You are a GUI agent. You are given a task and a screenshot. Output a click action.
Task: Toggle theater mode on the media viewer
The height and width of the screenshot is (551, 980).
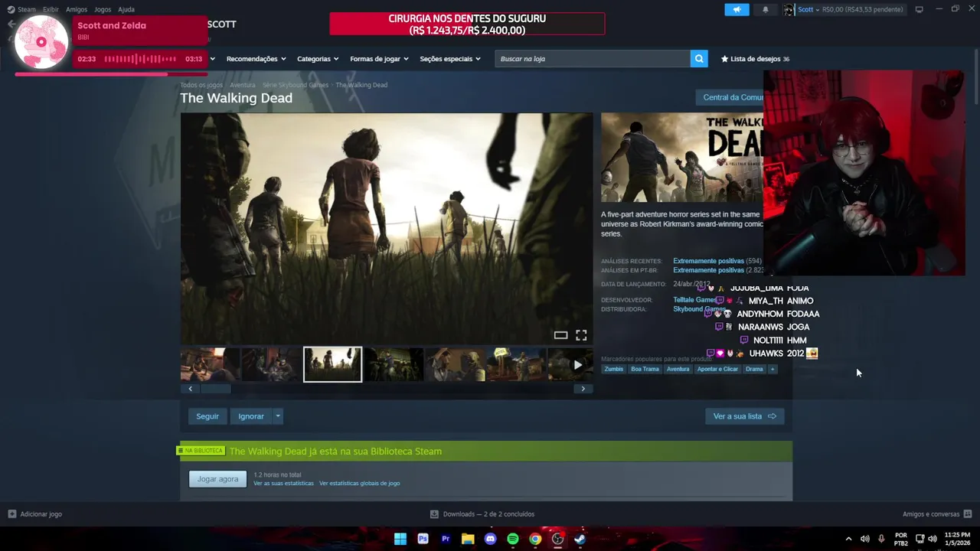(x=560, y=335)
